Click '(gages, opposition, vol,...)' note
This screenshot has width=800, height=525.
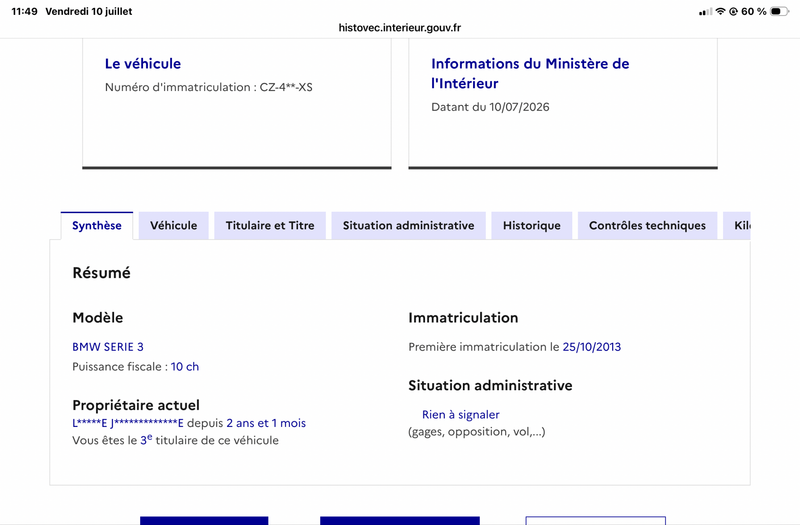(x=477, y=432)
